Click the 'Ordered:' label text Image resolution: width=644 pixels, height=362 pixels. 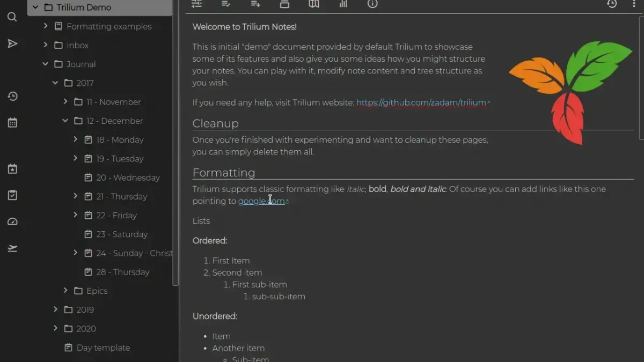tap(210, 241)
